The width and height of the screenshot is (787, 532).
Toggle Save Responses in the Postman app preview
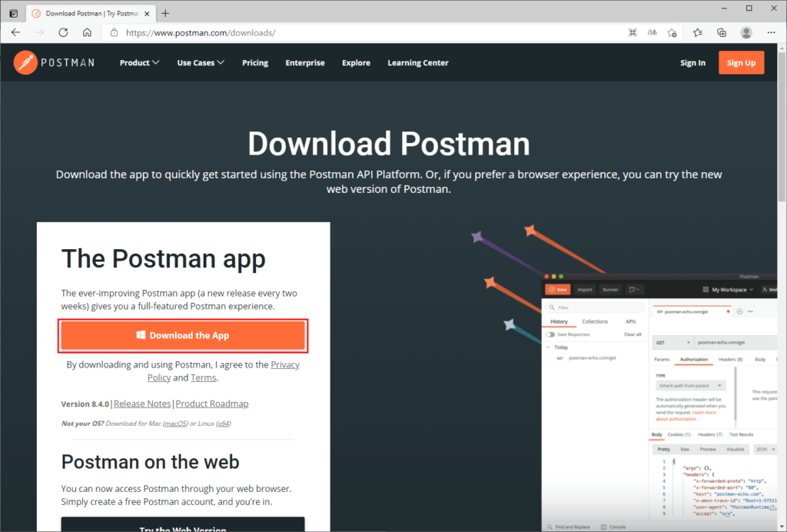point(552,334)
